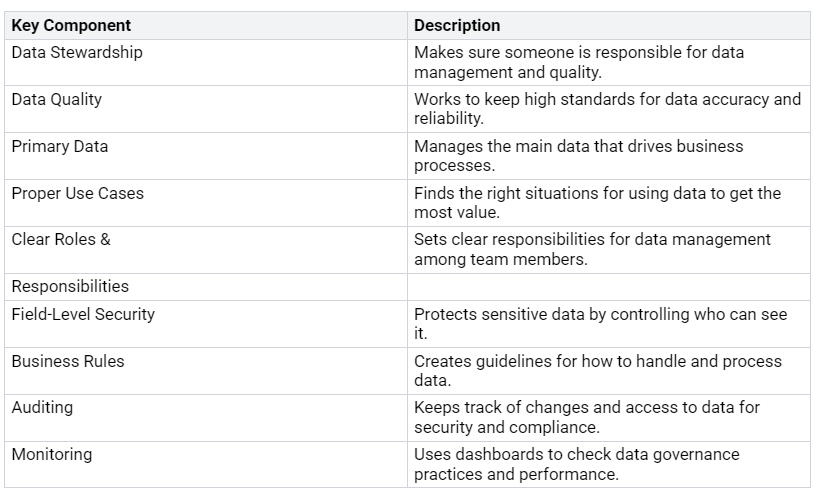Click the description about finding right situations
817x496 pixels.
pos(597,203)
